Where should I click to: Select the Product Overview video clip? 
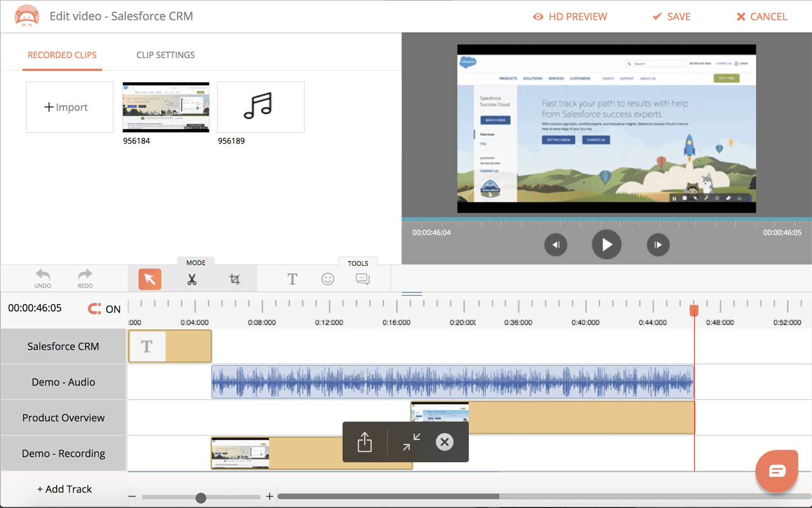click(553, 418)
